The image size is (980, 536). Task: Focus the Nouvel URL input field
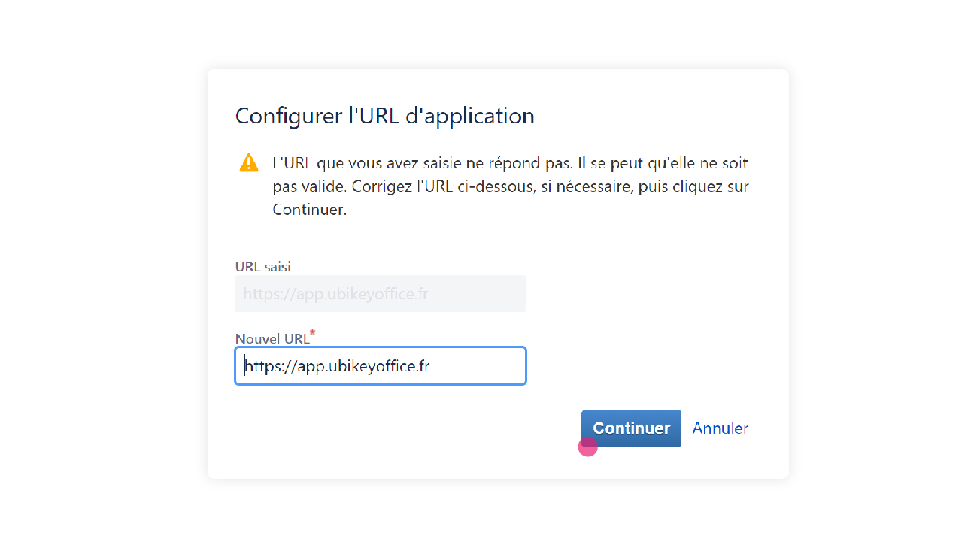tap(381, 366)
